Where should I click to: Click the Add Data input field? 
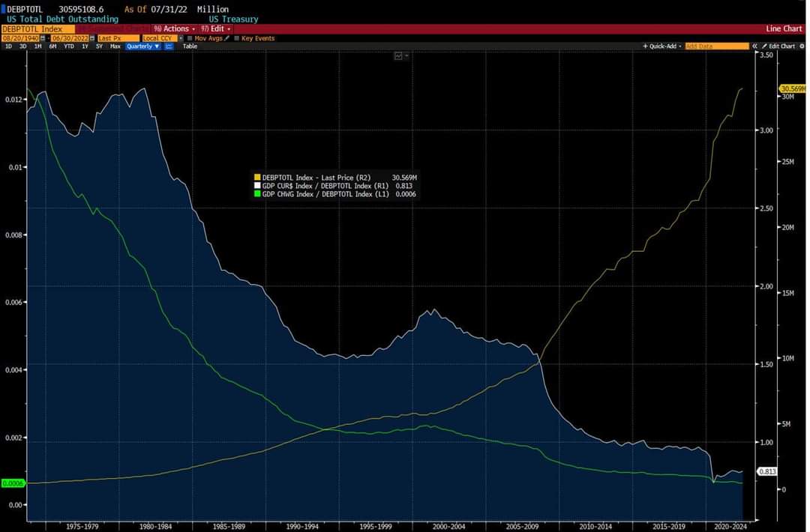click(x=717, y=46)
